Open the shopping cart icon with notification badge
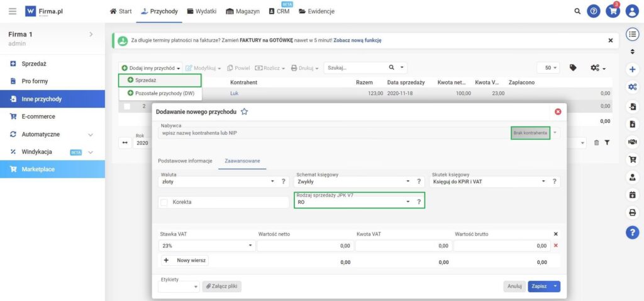 coord(612,11)
